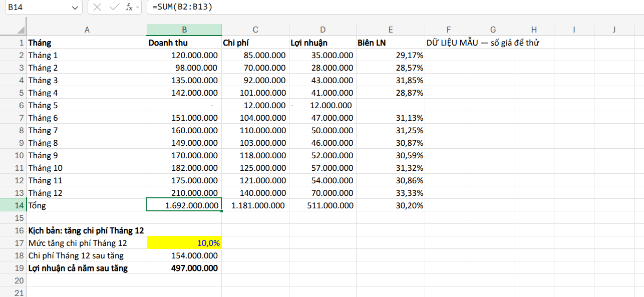
Task: Click total profit cell 511.000.000
Action: 323,205
